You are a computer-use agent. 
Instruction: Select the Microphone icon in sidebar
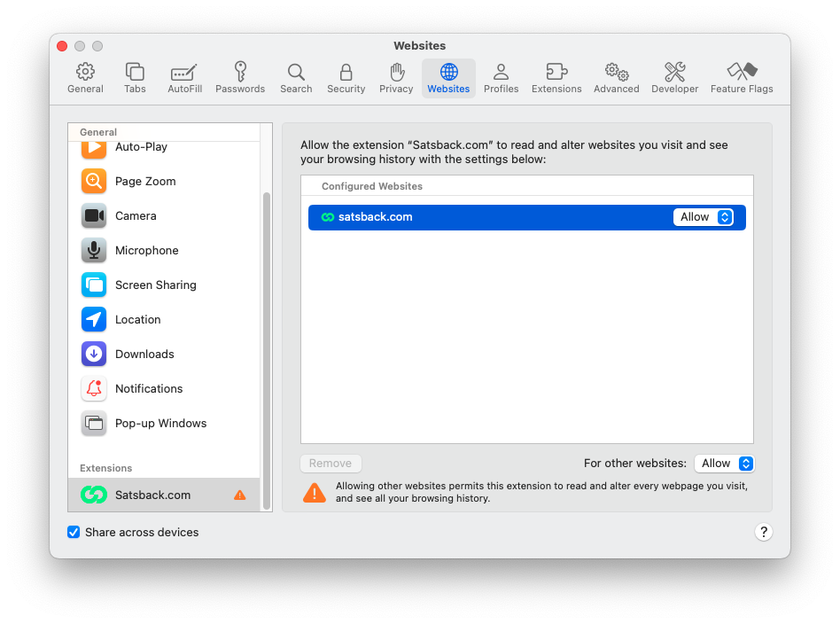click(94, 250)
